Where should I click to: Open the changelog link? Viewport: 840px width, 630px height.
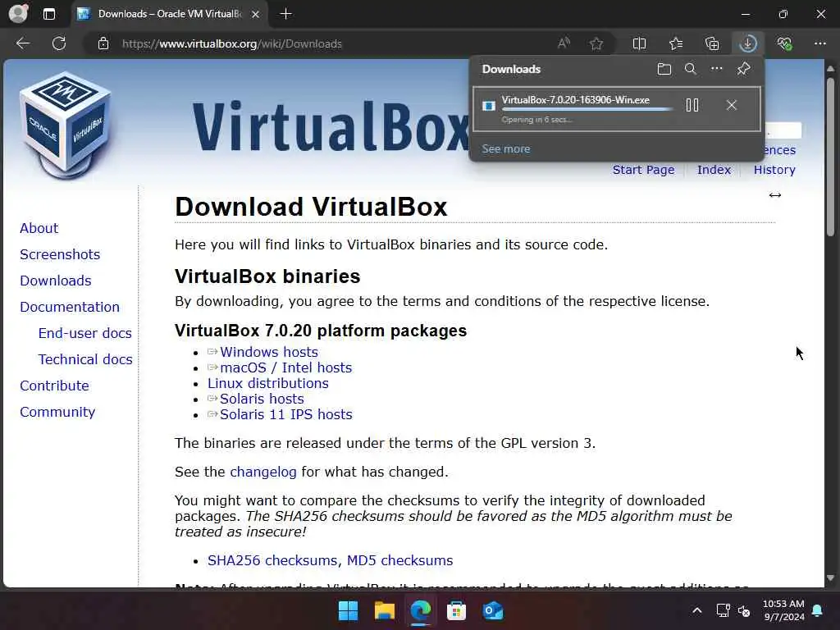263,472
